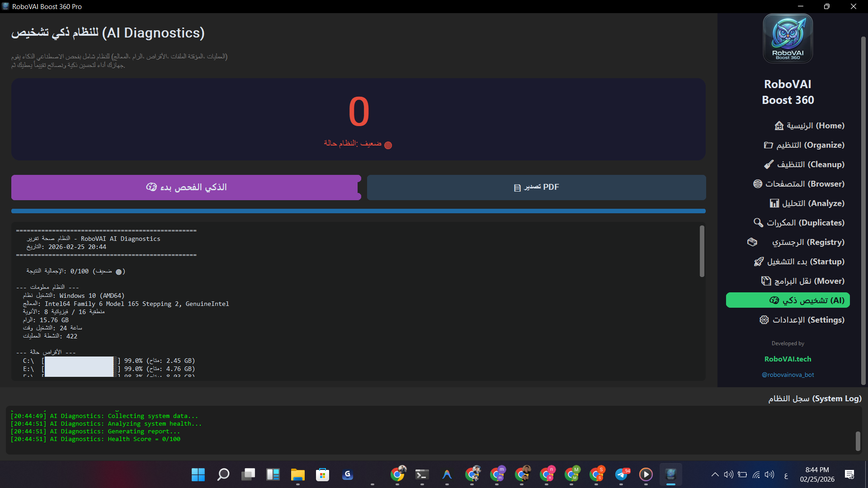Start the smart AI scan
Screen dimensions: 868x488
(186, 188)
